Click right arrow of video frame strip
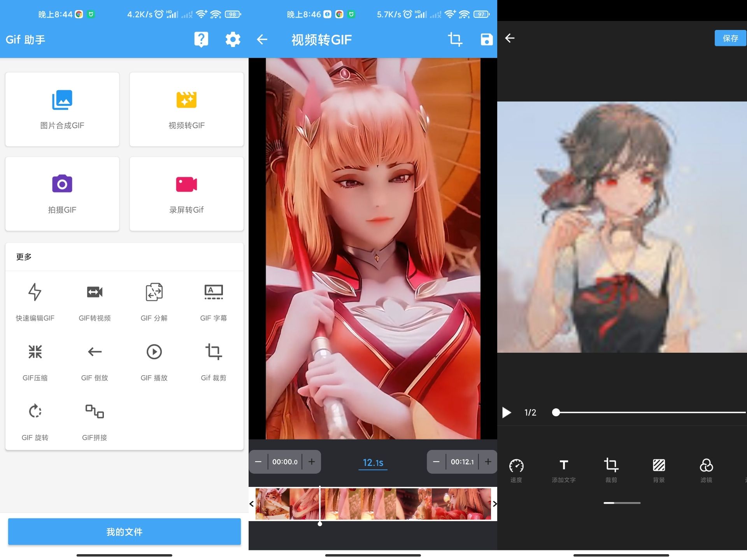This screenshot has height=560, width=747. point(494,504)
